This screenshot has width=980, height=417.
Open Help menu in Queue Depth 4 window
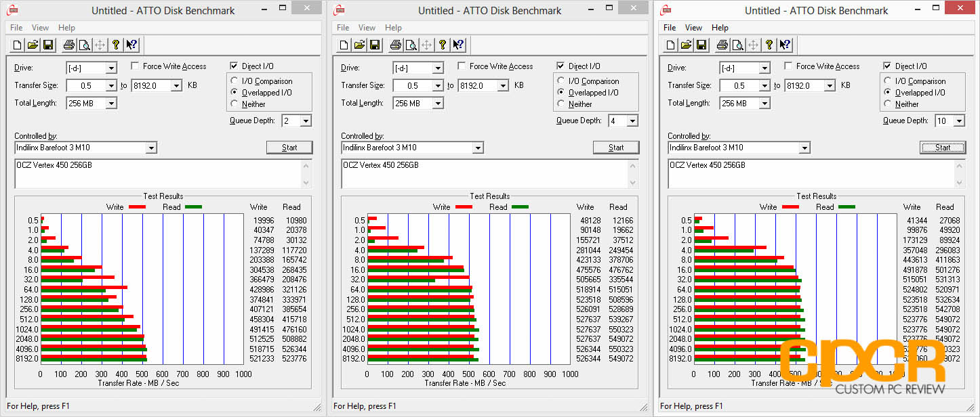tap(393, 28)
